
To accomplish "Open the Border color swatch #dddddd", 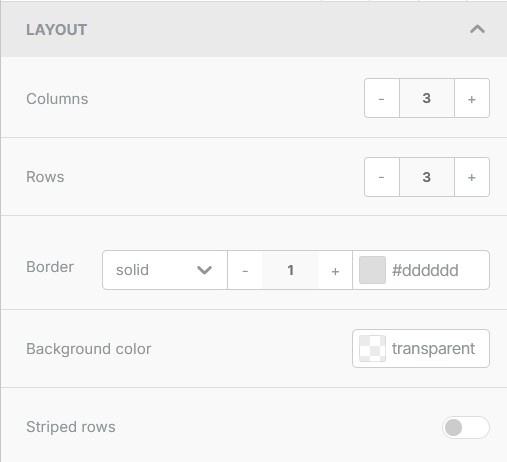I will (372, 270).
